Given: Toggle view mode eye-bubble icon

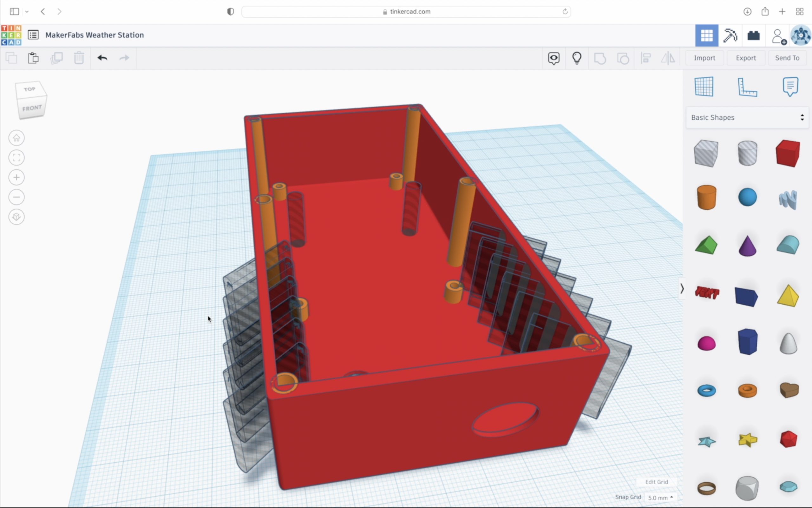Looking at the screenshot, I should pyautogui.click(x=554, y=58).
